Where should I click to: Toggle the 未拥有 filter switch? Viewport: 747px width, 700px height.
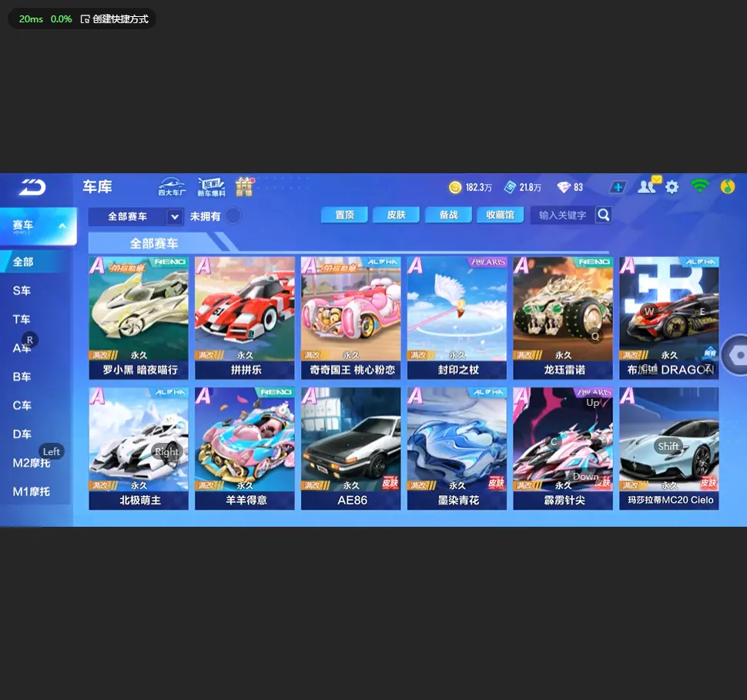(233, 216)
